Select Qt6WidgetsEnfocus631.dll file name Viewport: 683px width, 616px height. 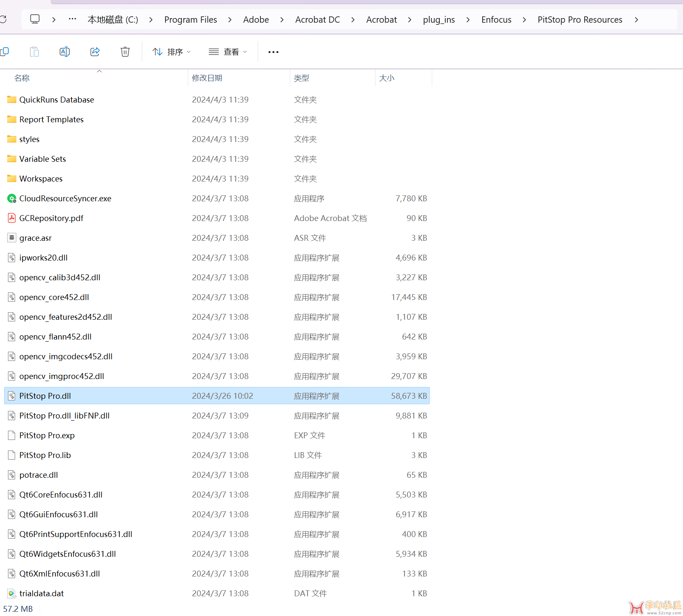pos(68,554)
